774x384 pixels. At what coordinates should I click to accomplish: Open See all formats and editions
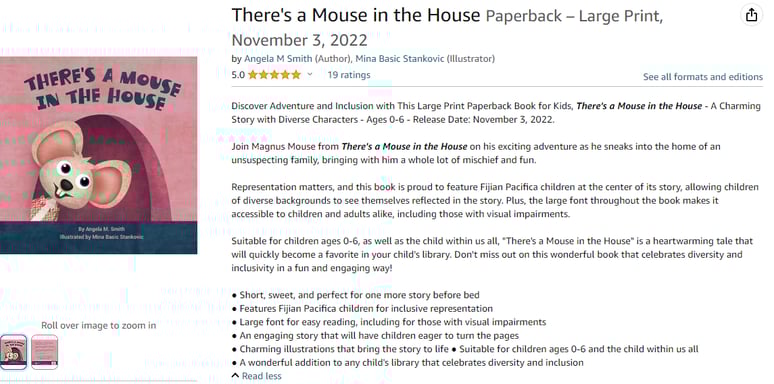click(702, 77)
